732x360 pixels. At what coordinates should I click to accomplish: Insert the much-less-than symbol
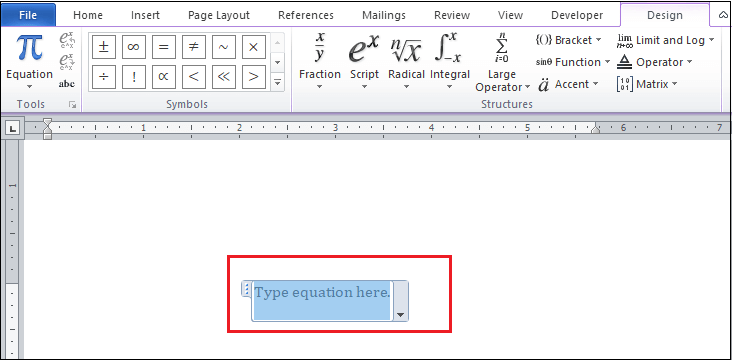pos(223,77)
